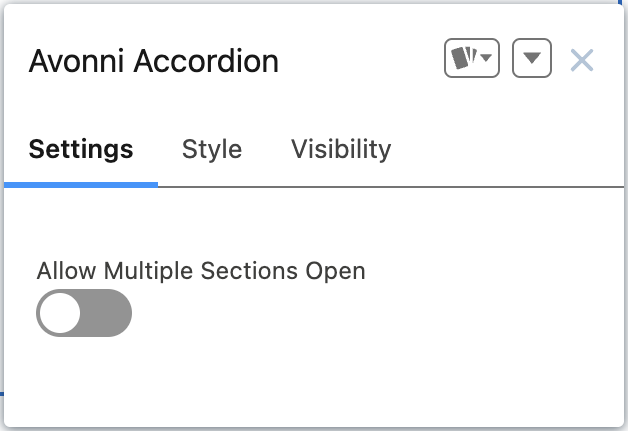Toggle Allow Multiple Sections Open

click(x=84, y=313)
